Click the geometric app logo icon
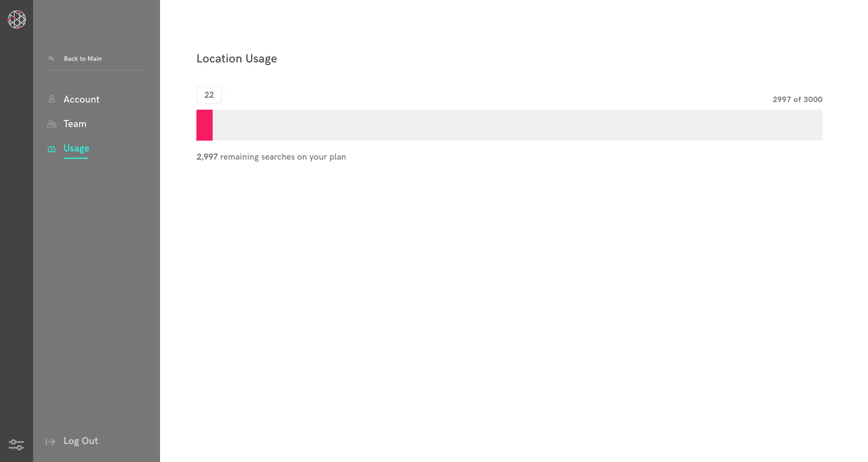 [x=17, y=20]
